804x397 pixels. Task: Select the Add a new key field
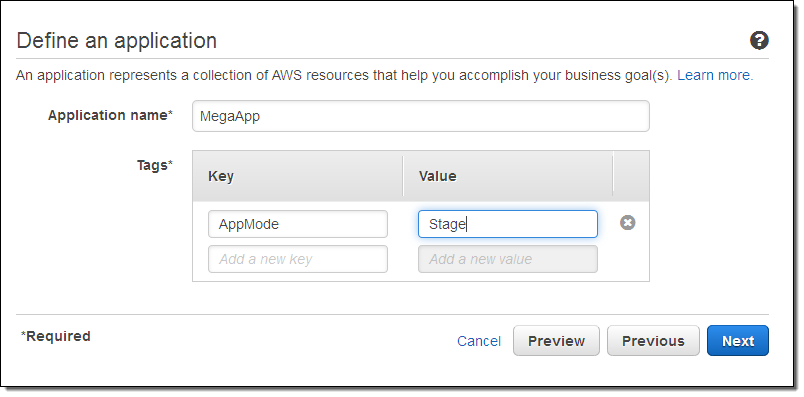point(297,259)
